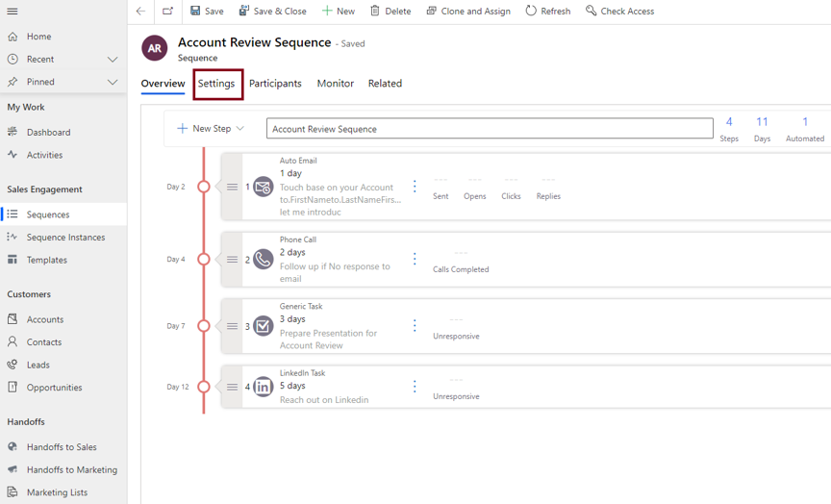831x504 pixels.
Task: Click Clone and Assign
Action: (x=468, y=12)
